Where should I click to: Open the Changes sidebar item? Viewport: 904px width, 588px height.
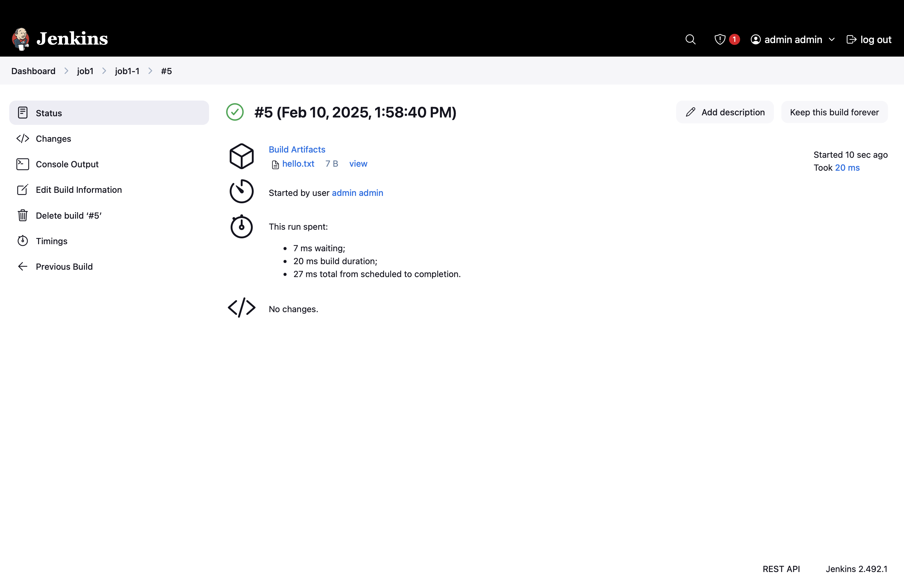coord(109,139)
